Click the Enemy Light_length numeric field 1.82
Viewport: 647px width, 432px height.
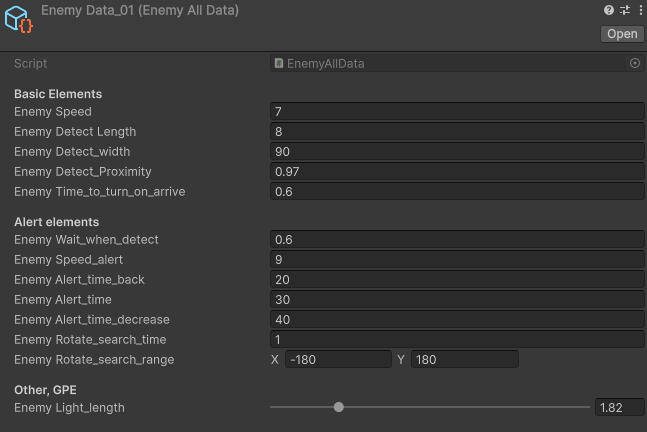[619, 408]
